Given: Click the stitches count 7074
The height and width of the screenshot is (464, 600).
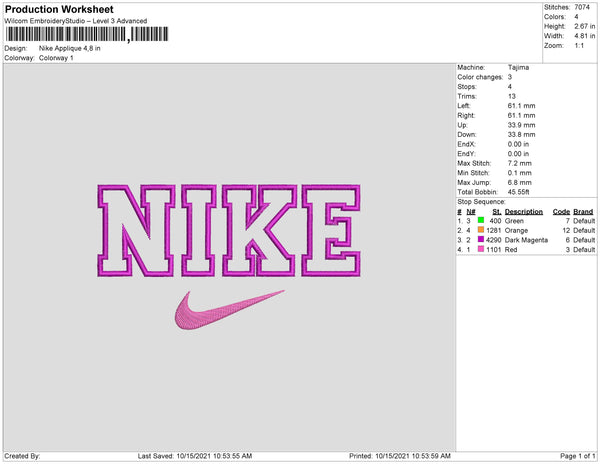Looking at the screenshot, I should pyautogui.click(x=582, y=7).
